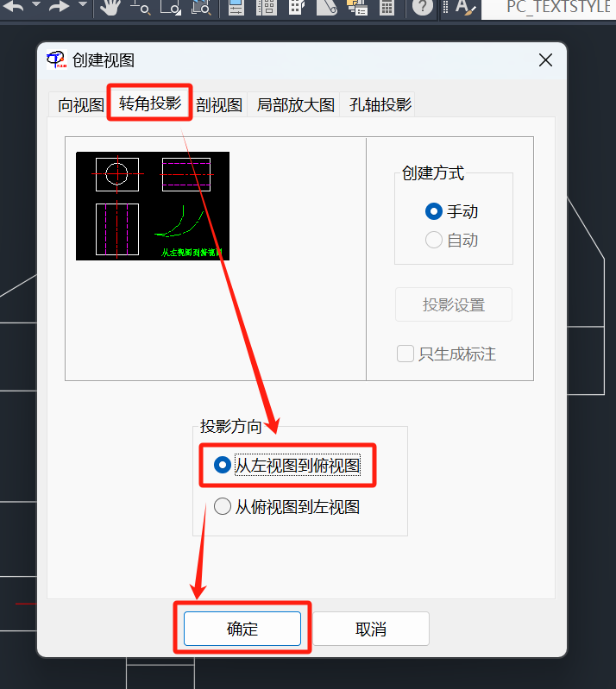
Task: Click the 确定 button
Action: (x=242, y=629)
